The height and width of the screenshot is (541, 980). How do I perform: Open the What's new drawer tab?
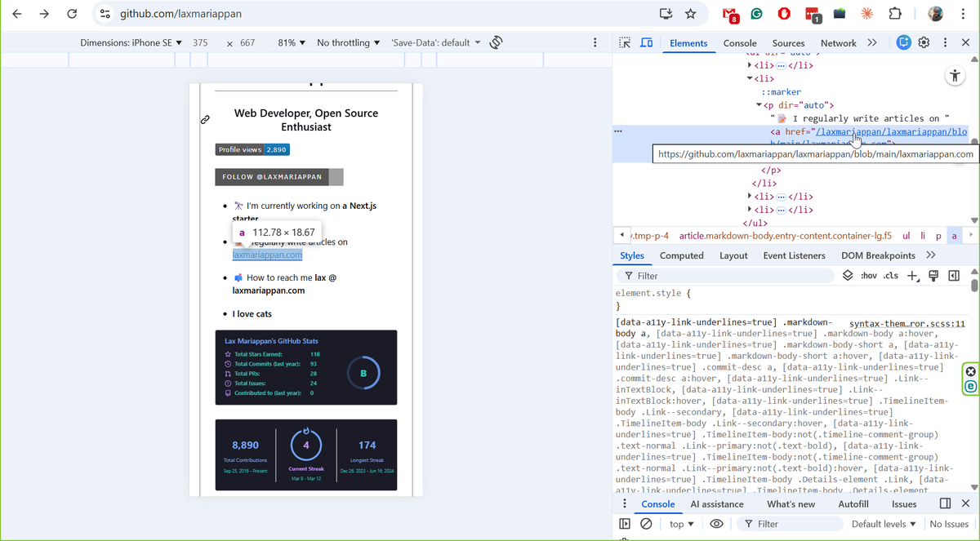pyautogui.click(x=791, y=504)
